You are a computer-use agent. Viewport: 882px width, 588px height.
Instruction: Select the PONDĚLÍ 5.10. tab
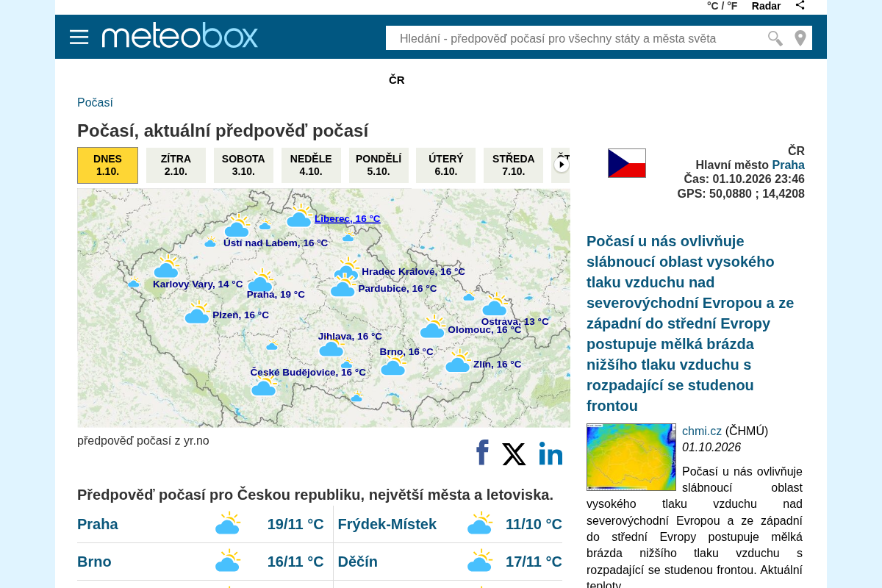379,165
